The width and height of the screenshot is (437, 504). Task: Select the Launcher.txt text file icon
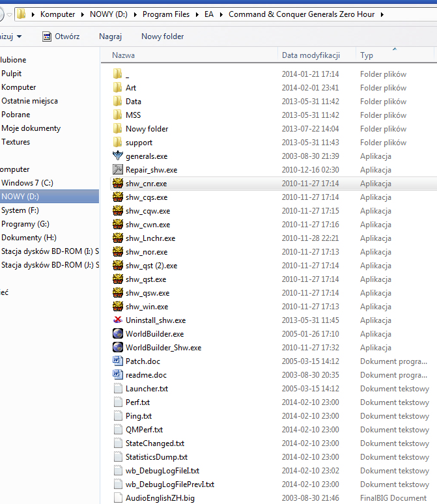pyautogui.click(x=117, y=388)
